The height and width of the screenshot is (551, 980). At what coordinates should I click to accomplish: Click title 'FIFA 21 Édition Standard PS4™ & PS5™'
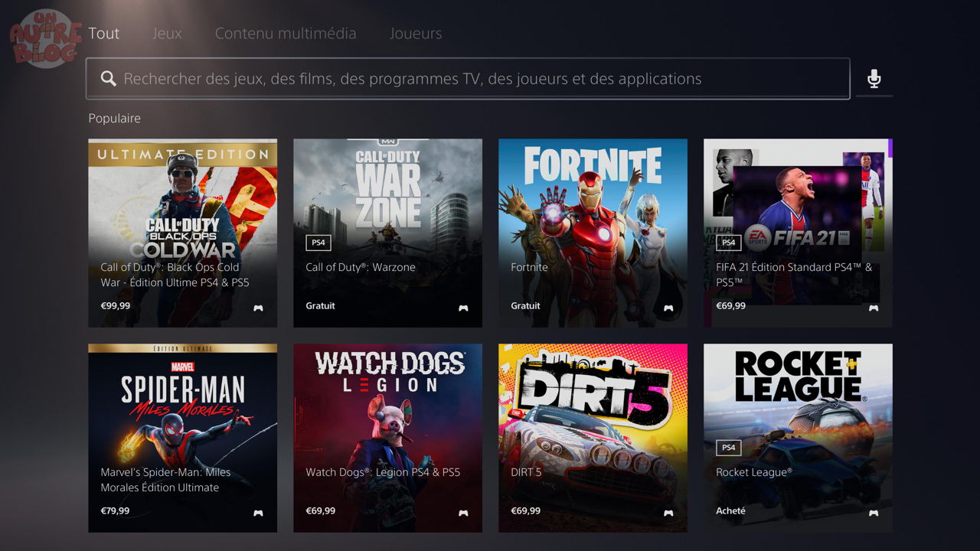point(794,275)
